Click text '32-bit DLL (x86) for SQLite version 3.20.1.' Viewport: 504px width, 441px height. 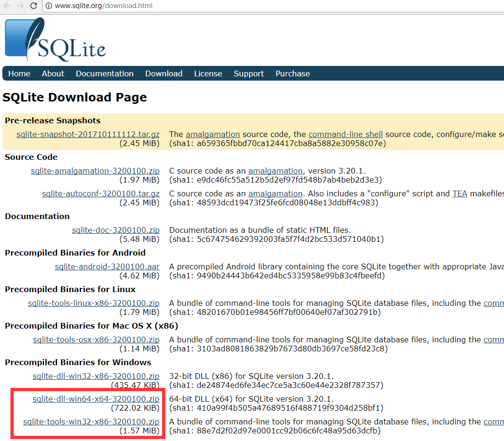(252, 376)
